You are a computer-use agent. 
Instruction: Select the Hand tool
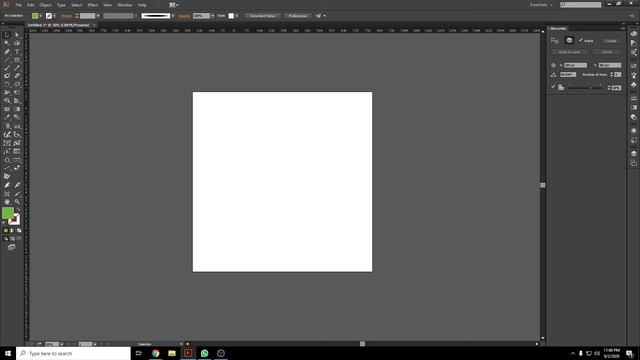(7, 202)
